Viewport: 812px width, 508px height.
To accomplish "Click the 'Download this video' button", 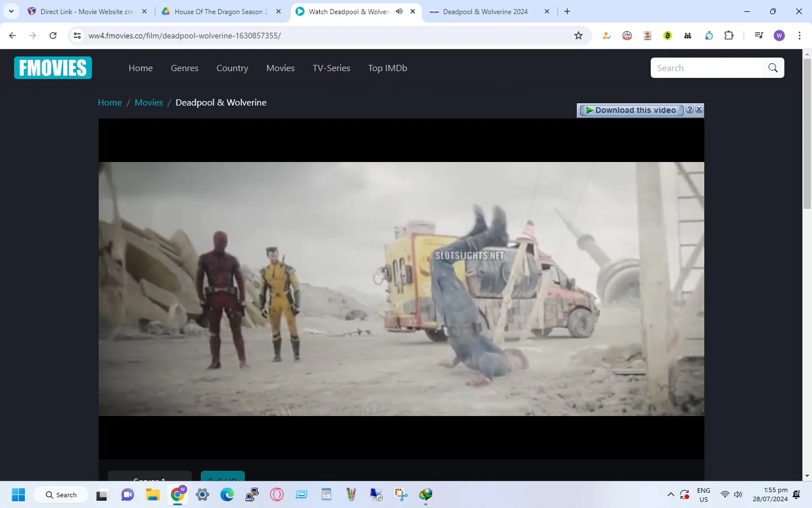I will click(632, 110).
